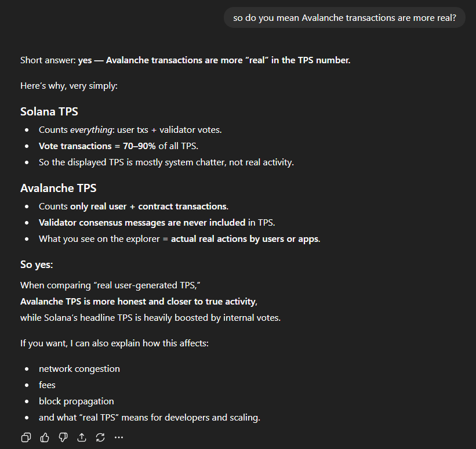Click the "network congestion" bullet item
Viewport: 476px width, 449px height.
point(79,369)
